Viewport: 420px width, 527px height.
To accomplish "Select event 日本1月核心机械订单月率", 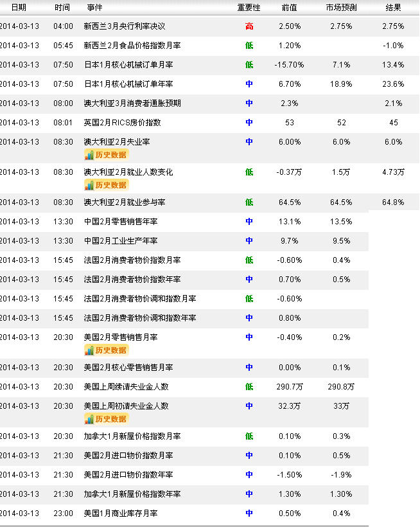I will (128, 65).
